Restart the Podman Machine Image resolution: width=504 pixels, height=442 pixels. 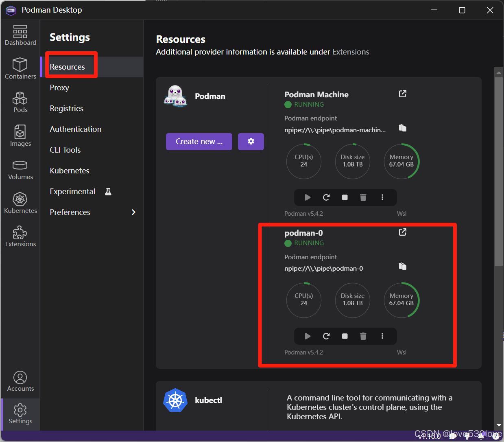[x=326, y=197]
